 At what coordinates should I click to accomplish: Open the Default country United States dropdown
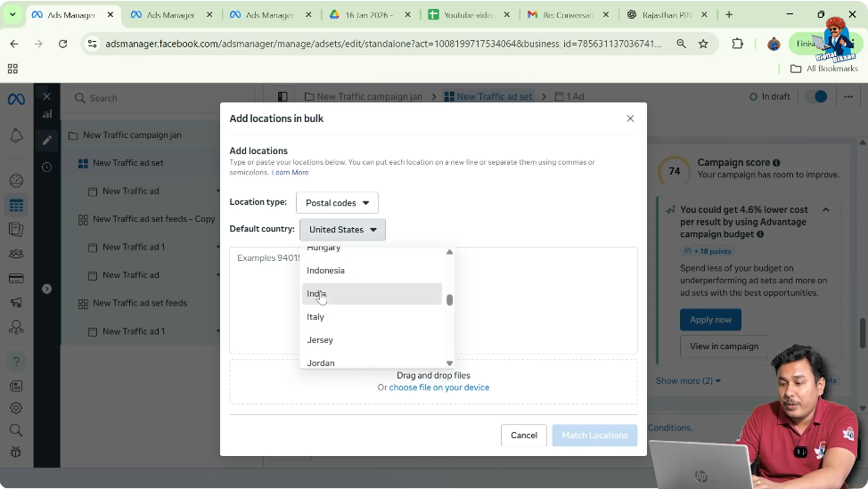point(343,230)
